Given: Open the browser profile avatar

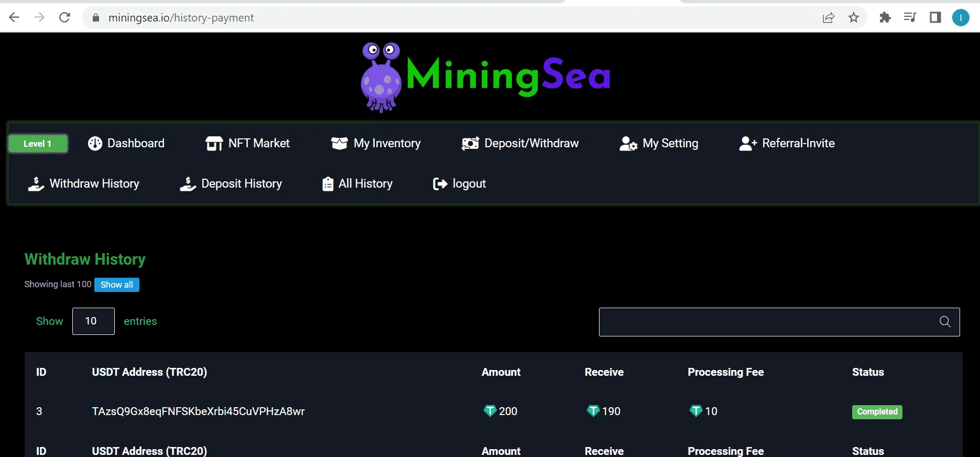Looking at the screenshot, I should pyautogui.click(x=961, y=17).
